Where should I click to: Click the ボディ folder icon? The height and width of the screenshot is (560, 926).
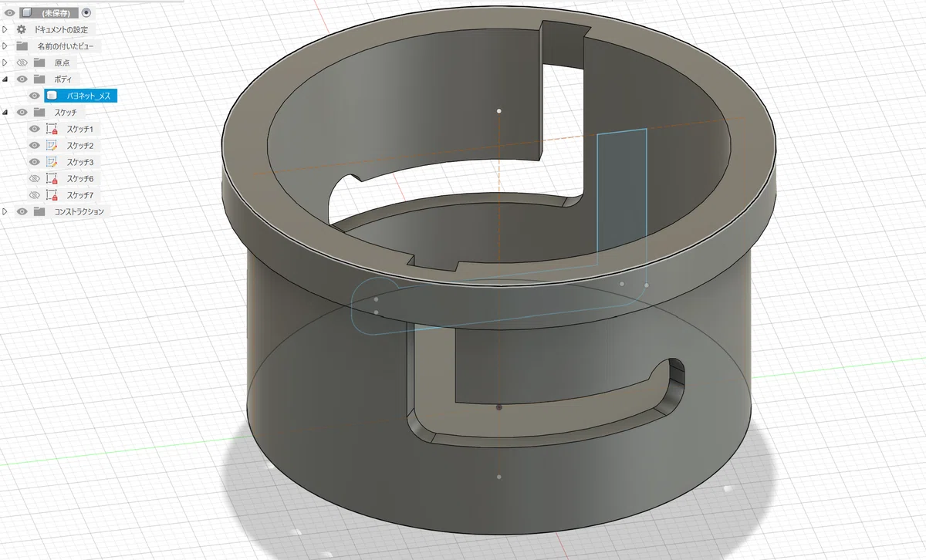coord(39,79)
